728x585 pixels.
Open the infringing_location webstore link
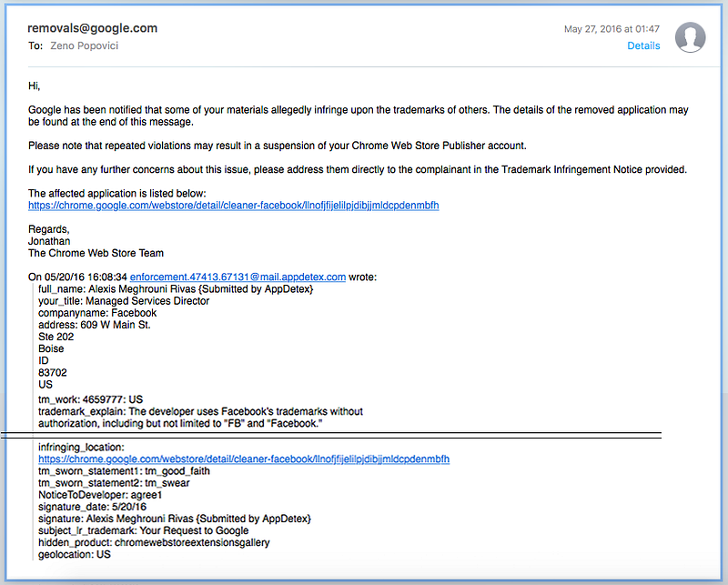pos(244,459)
